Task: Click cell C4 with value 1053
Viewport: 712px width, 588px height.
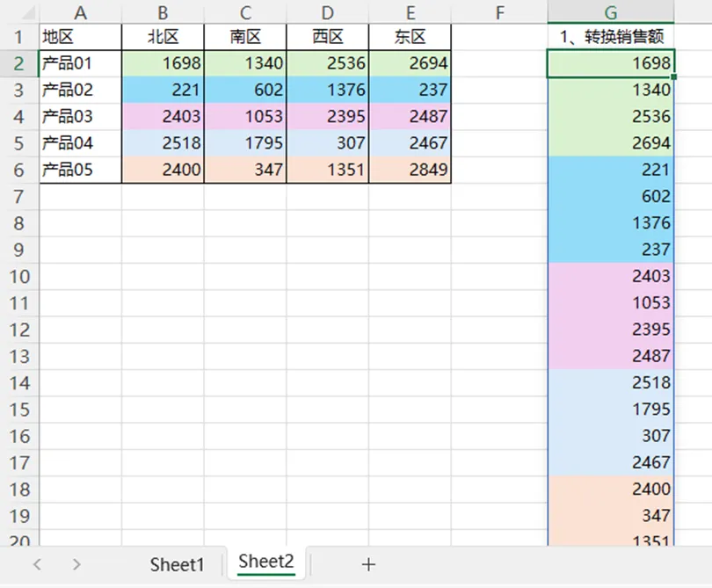Action: coord(245,117)
